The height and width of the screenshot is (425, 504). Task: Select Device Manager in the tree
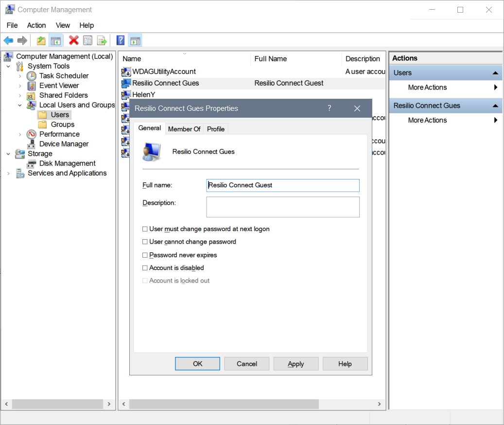[x=64, y=144]
